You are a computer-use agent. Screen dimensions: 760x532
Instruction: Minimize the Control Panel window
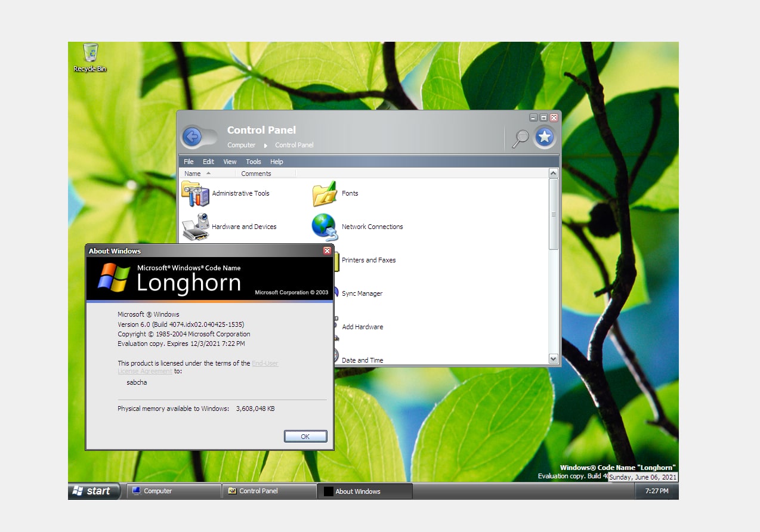pos(533,117)
